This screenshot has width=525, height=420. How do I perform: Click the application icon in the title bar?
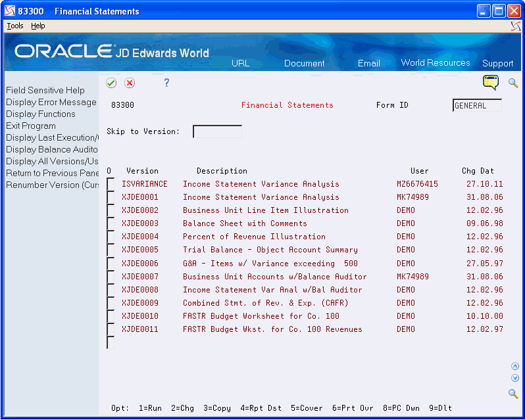tap(10, 11)
